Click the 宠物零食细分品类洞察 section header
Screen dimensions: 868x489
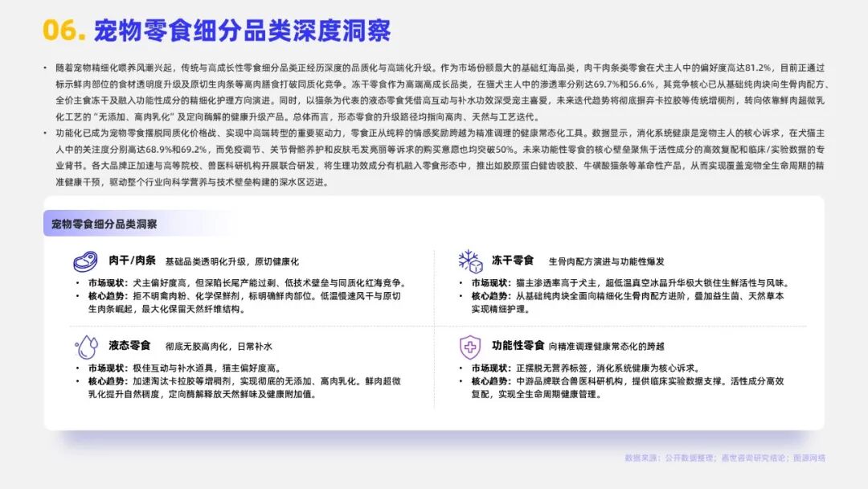pyautogui.click(x=104, y=224)
